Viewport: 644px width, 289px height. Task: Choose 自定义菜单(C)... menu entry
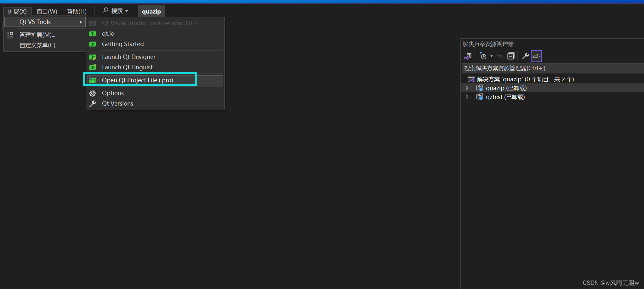(39, 45)
